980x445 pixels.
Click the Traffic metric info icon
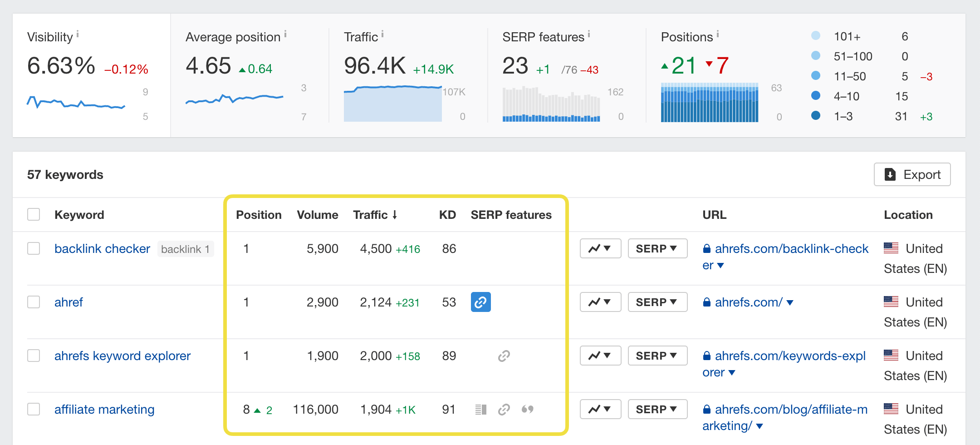pos(383,33)
